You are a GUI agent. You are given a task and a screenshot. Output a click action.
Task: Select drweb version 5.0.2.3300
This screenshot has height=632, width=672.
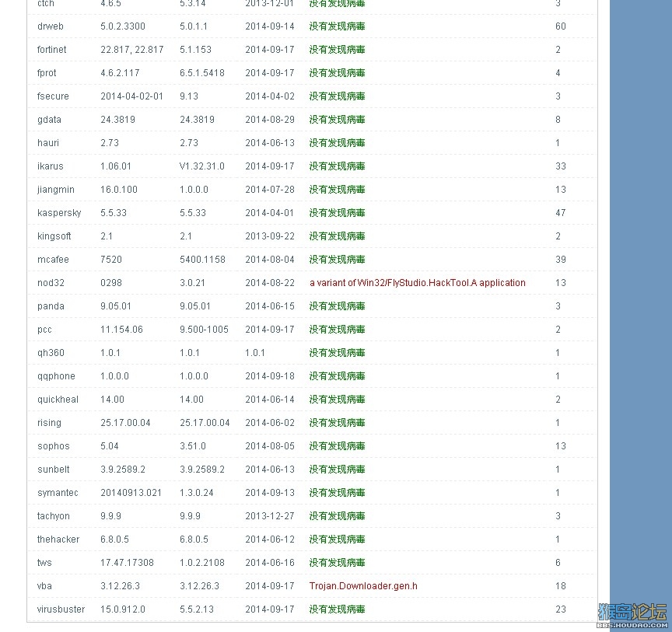123,26
